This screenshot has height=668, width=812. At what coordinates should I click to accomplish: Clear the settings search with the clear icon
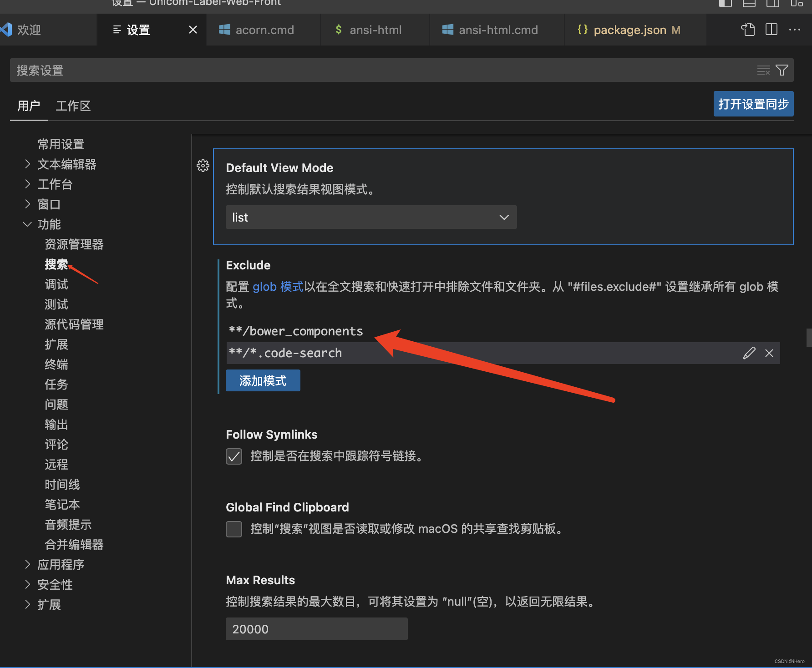(763, 70)
